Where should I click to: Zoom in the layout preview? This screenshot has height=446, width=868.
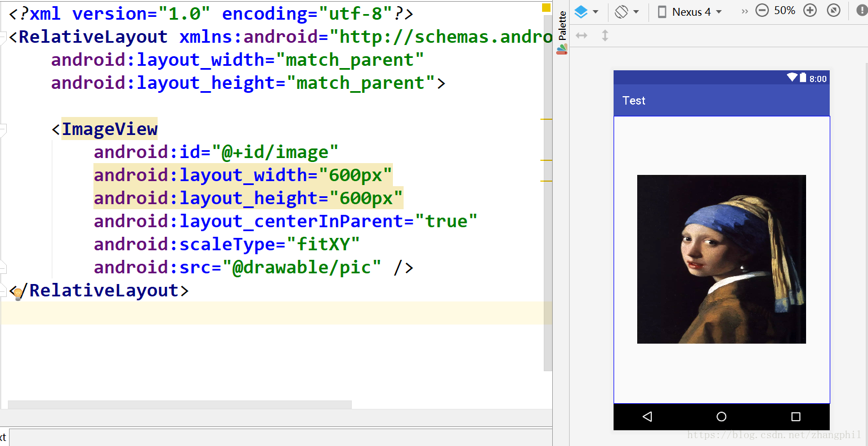click(810, 11)
